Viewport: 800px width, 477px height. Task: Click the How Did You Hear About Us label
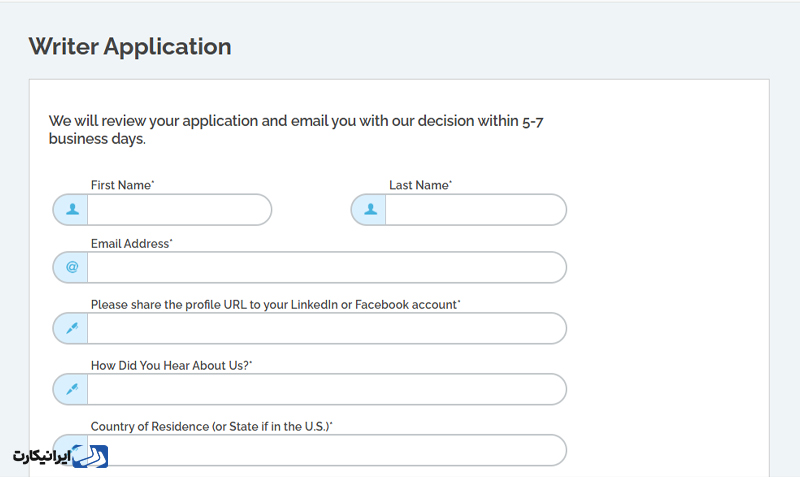pyautogui.click(x=171, y=366)
